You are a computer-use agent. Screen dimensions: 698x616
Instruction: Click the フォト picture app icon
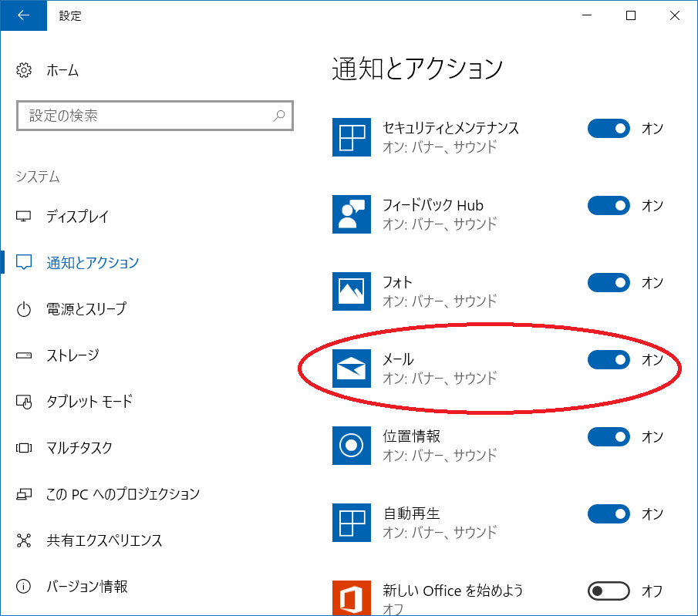(351, 291)
